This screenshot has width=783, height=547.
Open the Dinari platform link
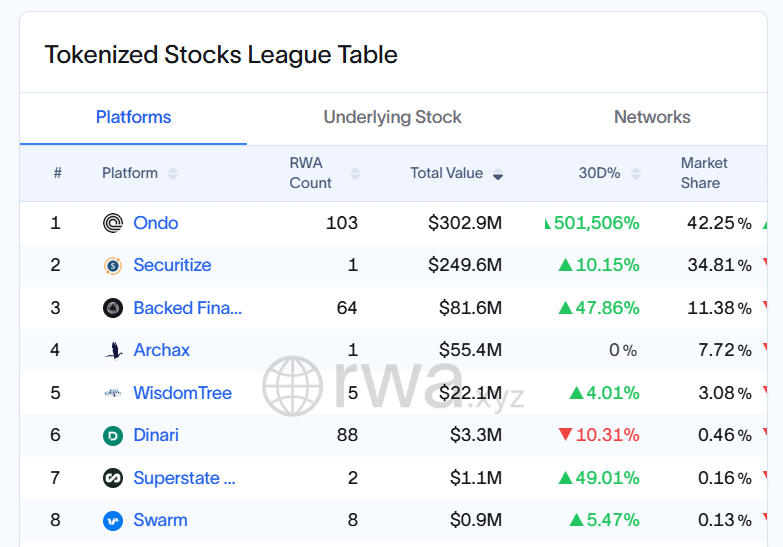156,436
